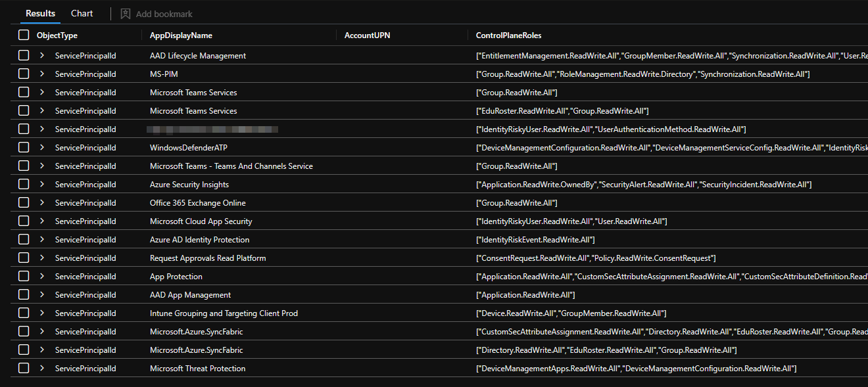Expand the row with the blurred app name

(42, 129)
